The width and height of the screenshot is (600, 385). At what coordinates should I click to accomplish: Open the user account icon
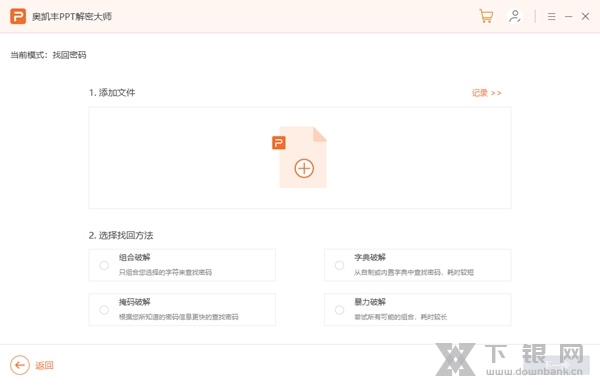coord(515,16)
